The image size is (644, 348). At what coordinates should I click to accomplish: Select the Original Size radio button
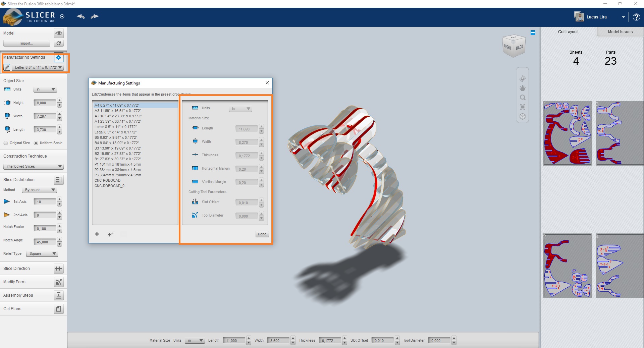(x=6, y=143)
